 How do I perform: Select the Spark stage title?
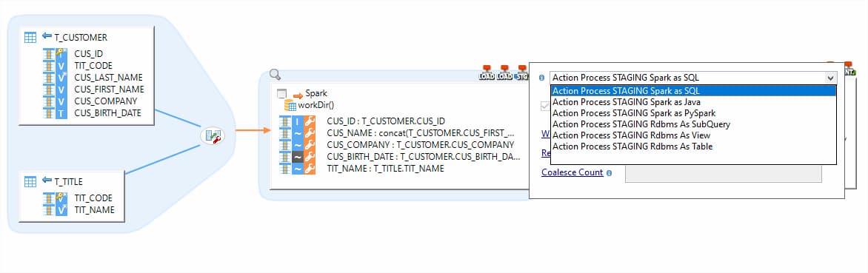[x=316, y=93]
